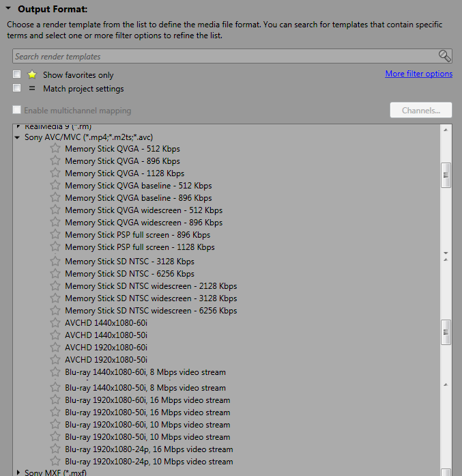Screen dimensions: 462x476
Task: Tick Match project settings checkbox
Action: point(16,88)
